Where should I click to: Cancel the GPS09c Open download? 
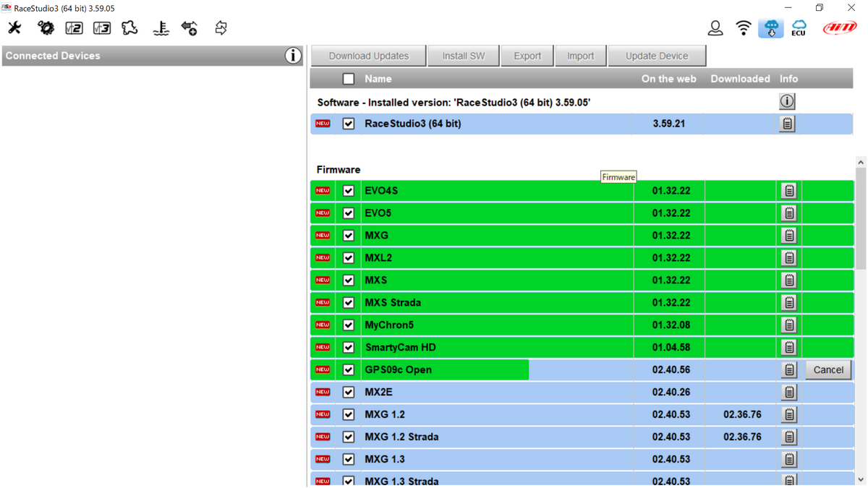(828, 370)
